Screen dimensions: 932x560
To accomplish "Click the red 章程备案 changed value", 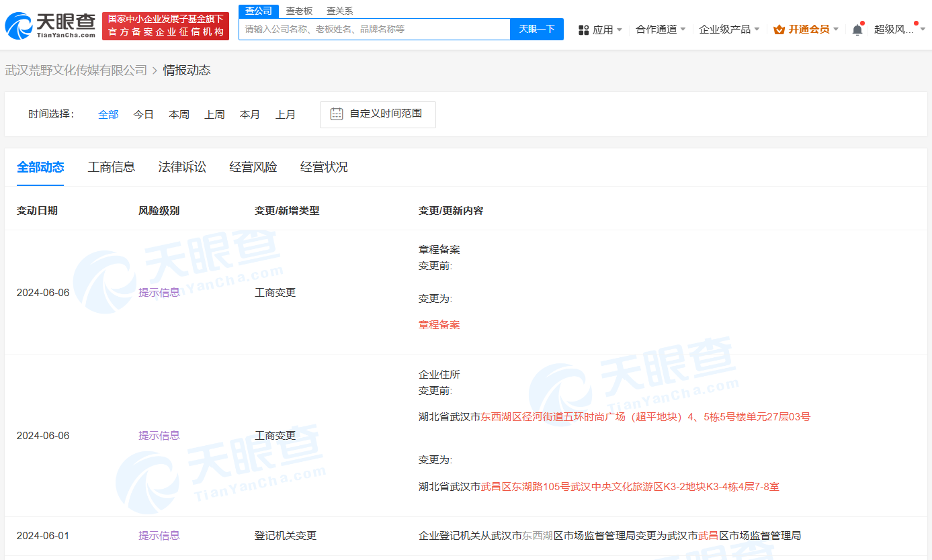I will coord(439,325).
